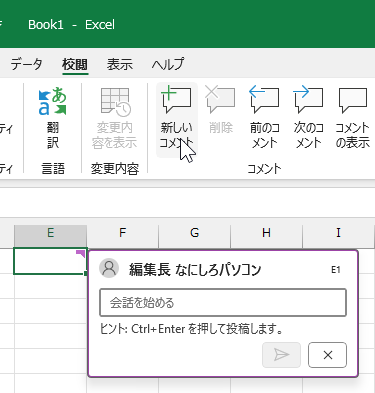375x393 pixels.
Task: Select column F header
Action: [123, 233]
